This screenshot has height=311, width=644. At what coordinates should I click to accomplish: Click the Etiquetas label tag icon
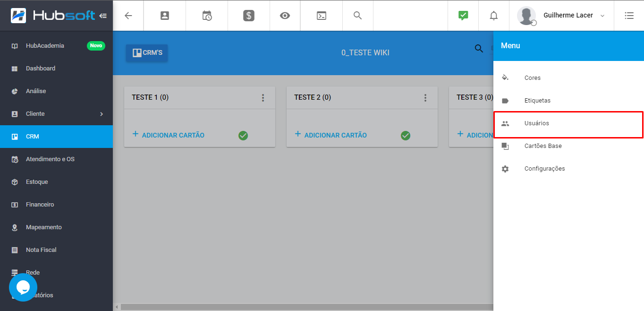(505, 101)
